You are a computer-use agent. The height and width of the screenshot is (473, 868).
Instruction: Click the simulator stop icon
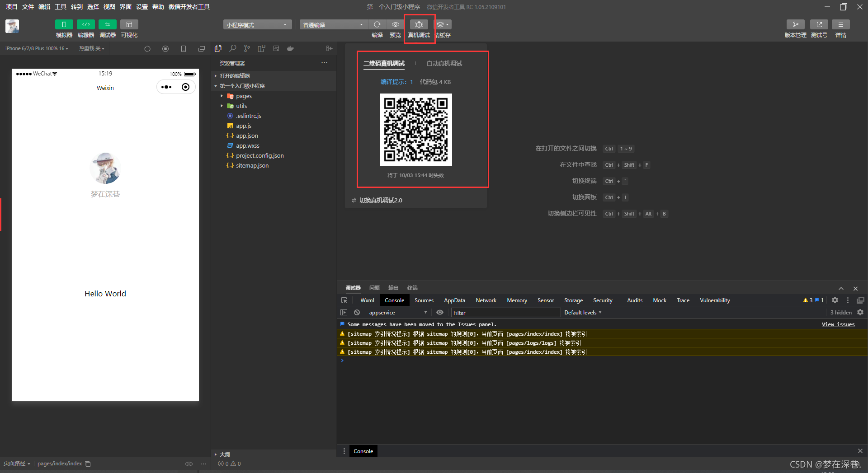pos(165,49)
